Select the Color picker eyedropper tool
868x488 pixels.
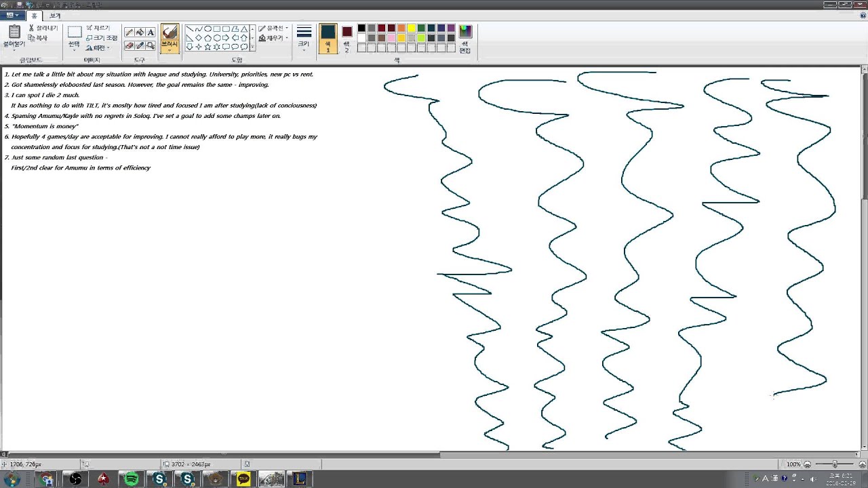[140, 45]
